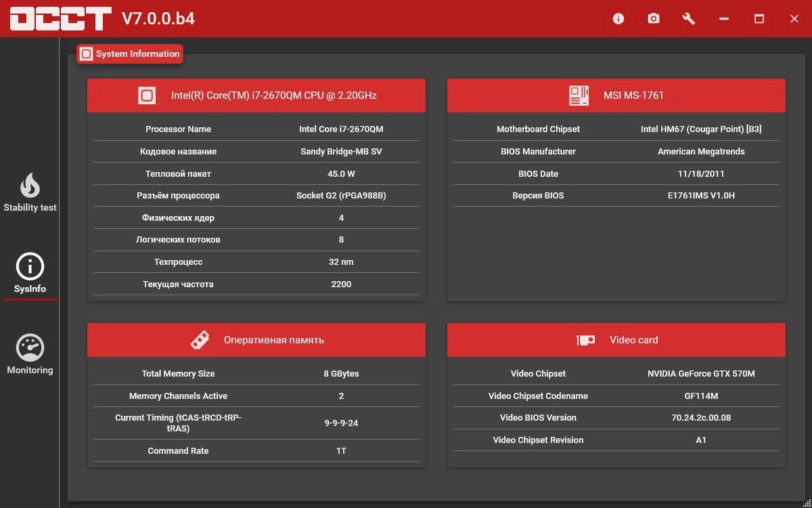Select the Command Rate label
The image size is (812, 508).
[178, 450]
